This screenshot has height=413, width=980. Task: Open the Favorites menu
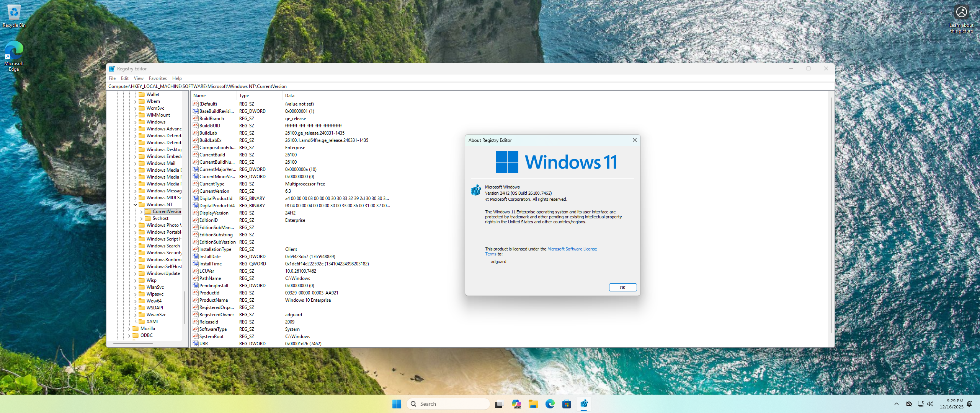[x=158, y=78]
